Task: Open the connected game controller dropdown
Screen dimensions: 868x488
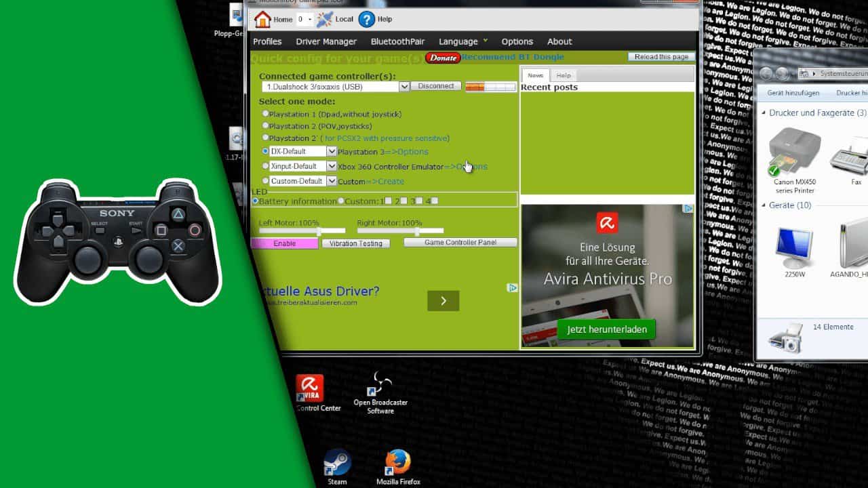Action: [404, 87]
